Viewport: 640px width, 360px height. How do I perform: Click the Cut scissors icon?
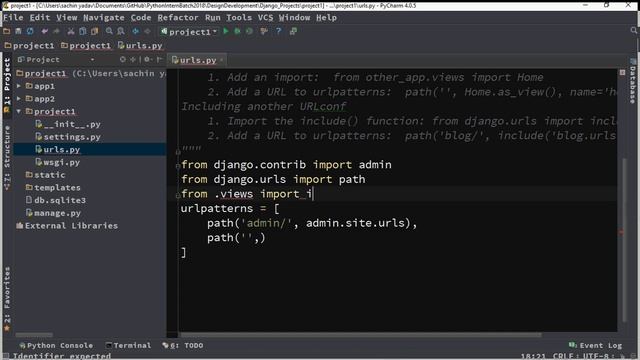(x=71, y=31)
